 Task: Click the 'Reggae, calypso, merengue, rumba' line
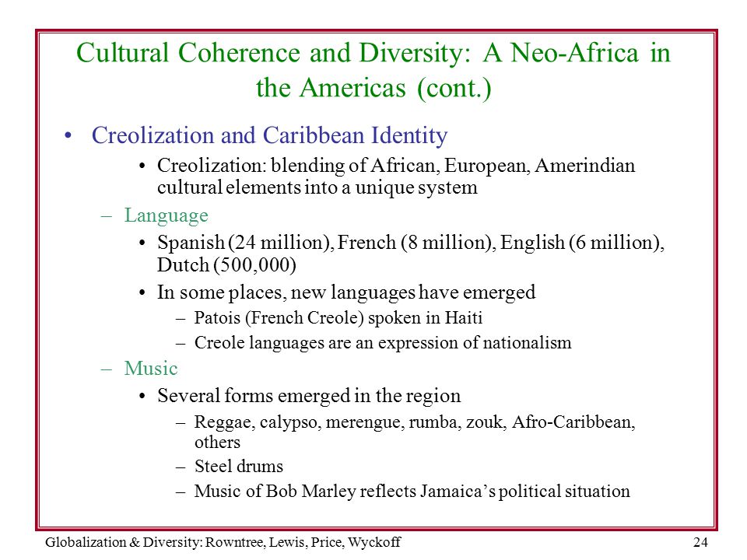click(x=415, y=432)
